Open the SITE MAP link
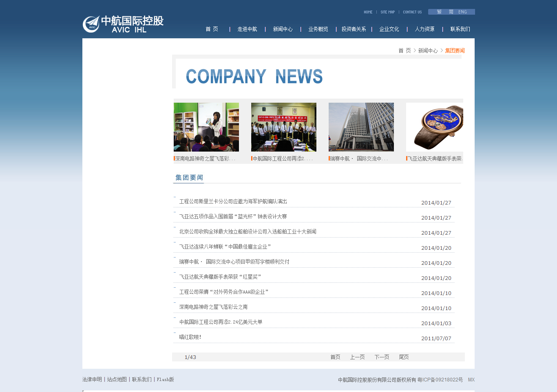Viewport: 557px width, 392px height. pos(387,12)
